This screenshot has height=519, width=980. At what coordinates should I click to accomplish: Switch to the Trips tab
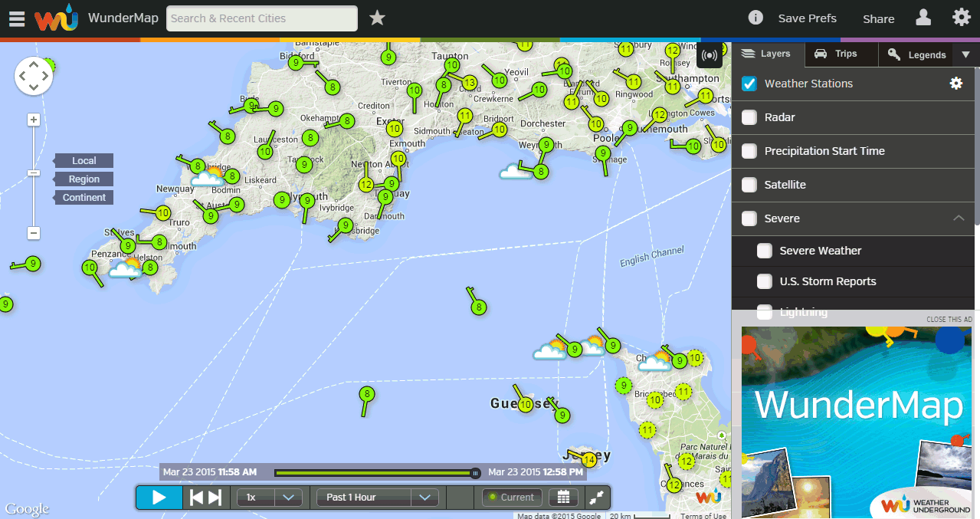pyautogui.click(x=841, y=54)
